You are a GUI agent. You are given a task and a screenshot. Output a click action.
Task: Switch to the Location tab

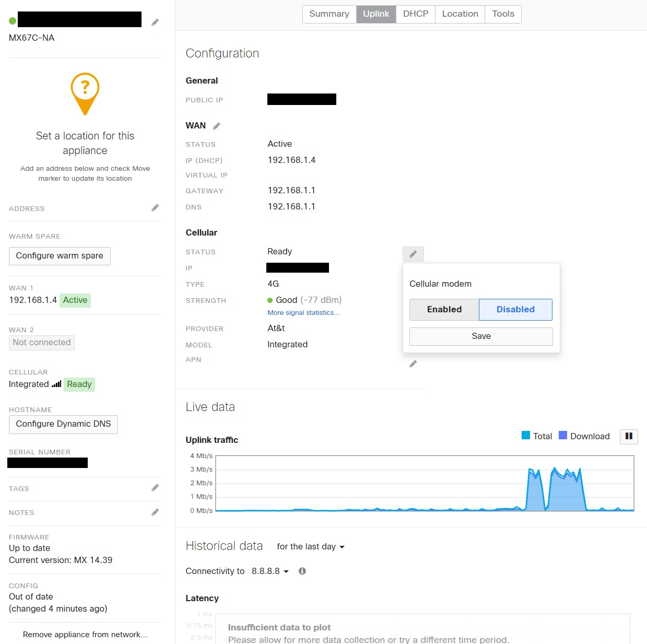[459, 14]
